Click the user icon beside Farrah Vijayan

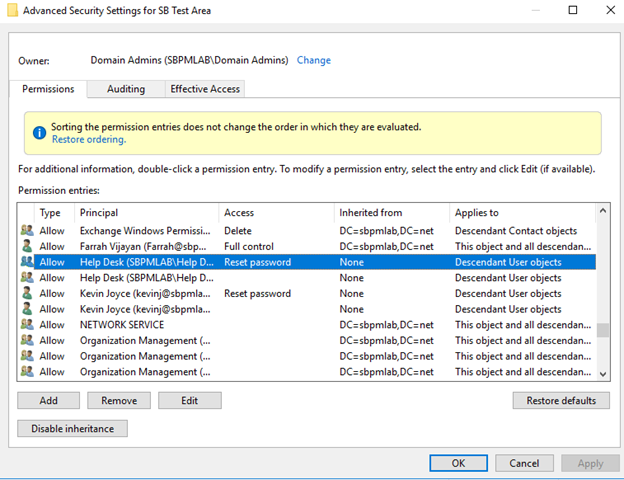[x=27, y=246]
